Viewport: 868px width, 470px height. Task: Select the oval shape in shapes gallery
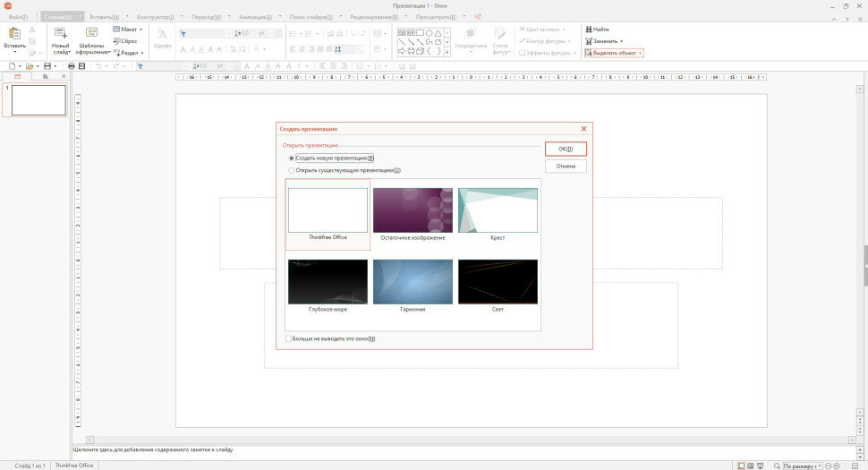(x=429, y=33)
